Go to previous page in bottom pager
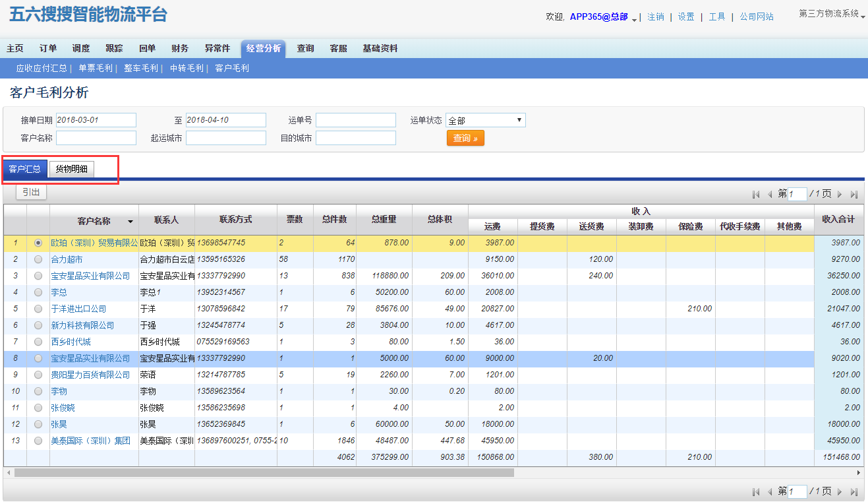 point(770,491)
